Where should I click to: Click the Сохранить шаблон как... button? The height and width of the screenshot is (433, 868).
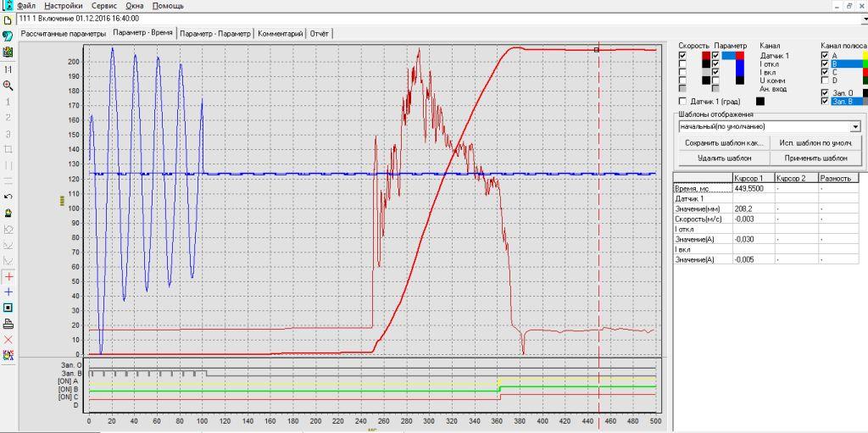pos(724,143)
